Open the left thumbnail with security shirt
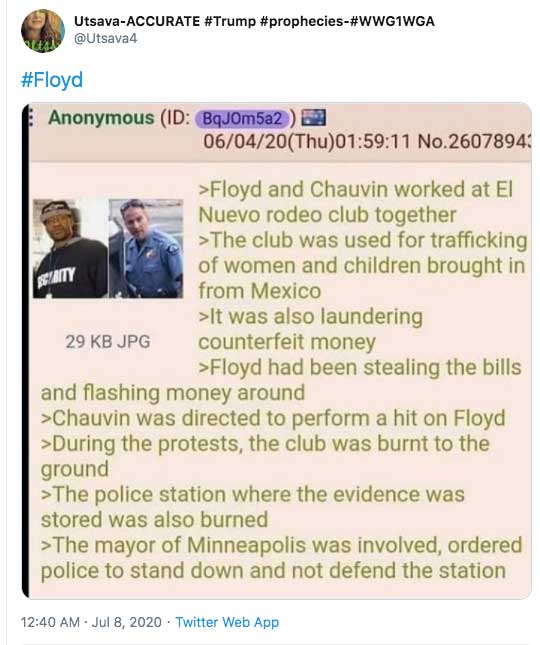 coord(70,248)
